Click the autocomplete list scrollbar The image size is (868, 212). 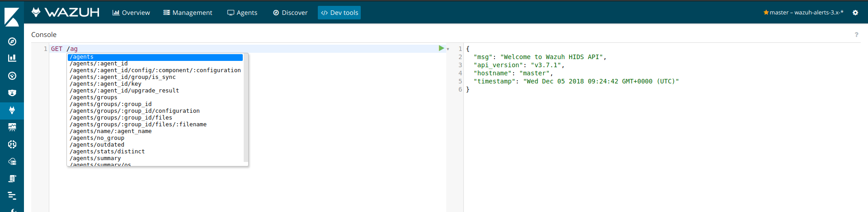point(246,108)
